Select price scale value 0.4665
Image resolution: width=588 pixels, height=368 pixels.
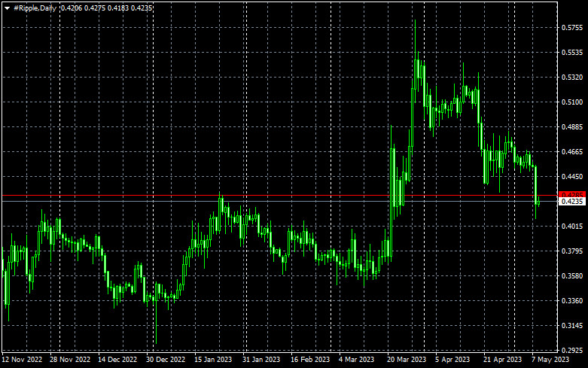pyautogui.click(x=572, y=152)
